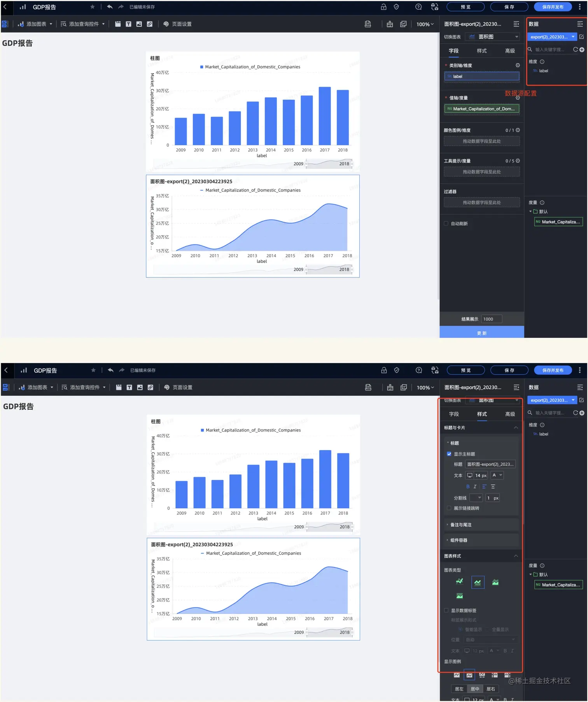The height and width of the screenshot is (702, 588).
Task: Collapse the 默认 folder in the top data panel
Action: pos(530,212)
